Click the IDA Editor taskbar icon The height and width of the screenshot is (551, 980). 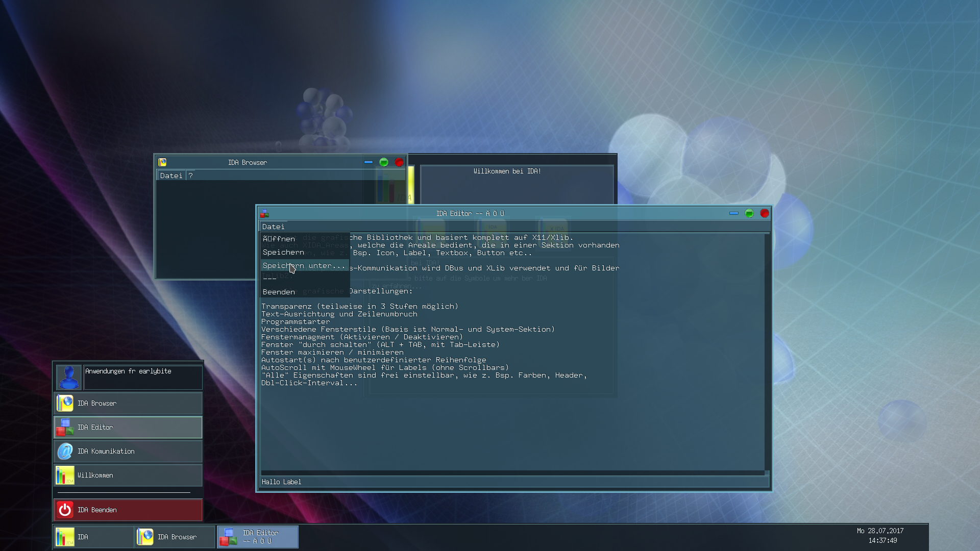click(x=229, y=537)
